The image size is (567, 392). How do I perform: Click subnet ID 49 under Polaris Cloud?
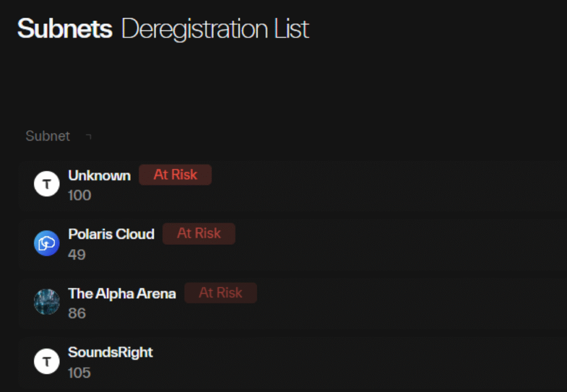77,255
